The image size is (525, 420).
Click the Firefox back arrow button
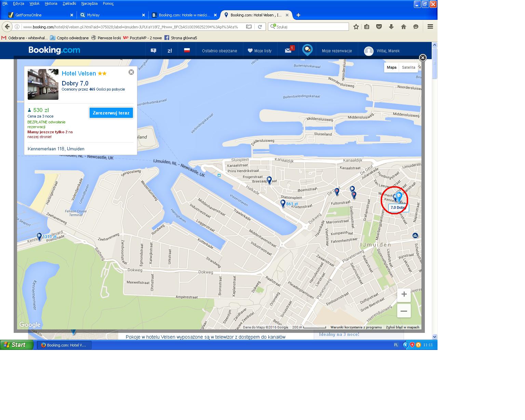tap(7, 27)
